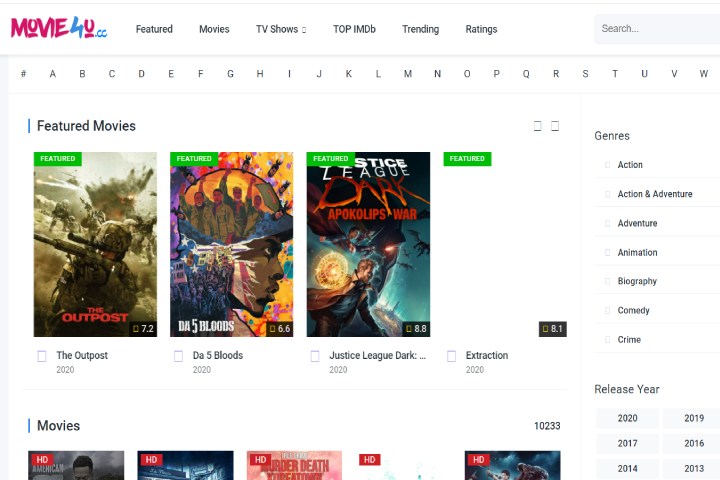Click the icon beside Da 5 Bloods title
This screenshot has width=720, height=480.
tap(178, 356)
